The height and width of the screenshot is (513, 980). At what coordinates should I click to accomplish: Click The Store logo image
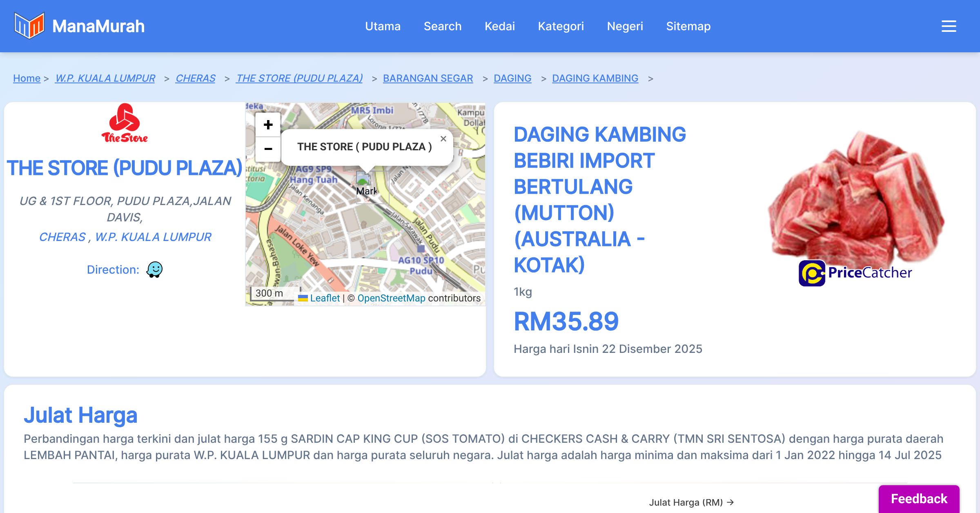(125, 123)
